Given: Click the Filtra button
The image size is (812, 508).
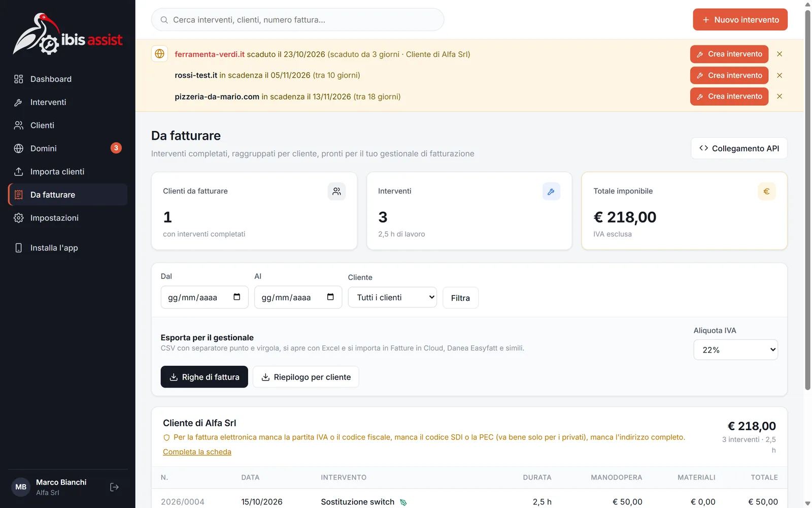Looking at the screenshot, I should pyautogui.click(x=460, y=298).
